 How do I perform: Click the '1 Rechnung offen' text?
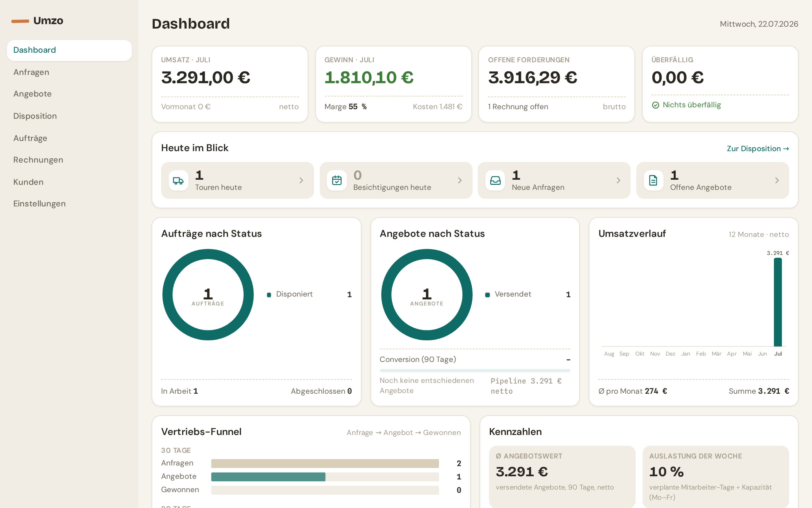tap(518, 107)
